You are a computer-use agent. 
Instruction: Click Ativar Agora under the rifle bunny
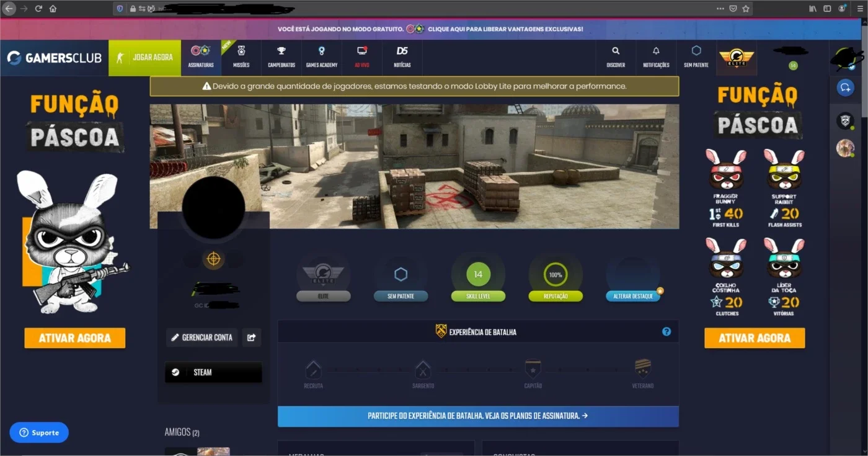[x=75, y=338]
